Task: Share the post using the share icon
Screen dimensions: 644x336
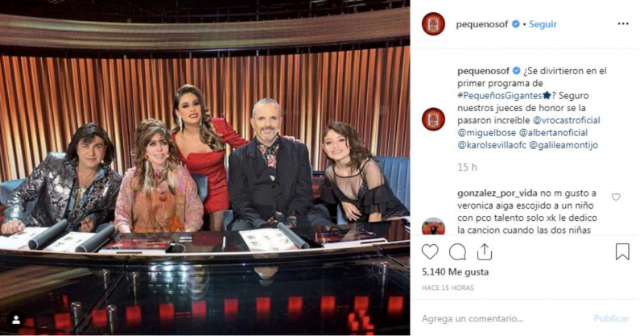Action: pos(485,251)
